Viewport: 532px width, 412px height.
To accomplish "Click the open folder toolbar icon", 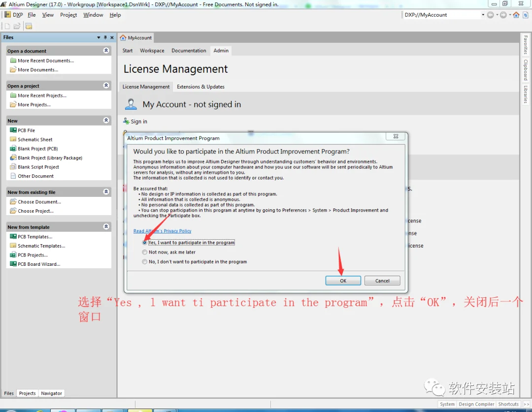I will tap(17, 26).
